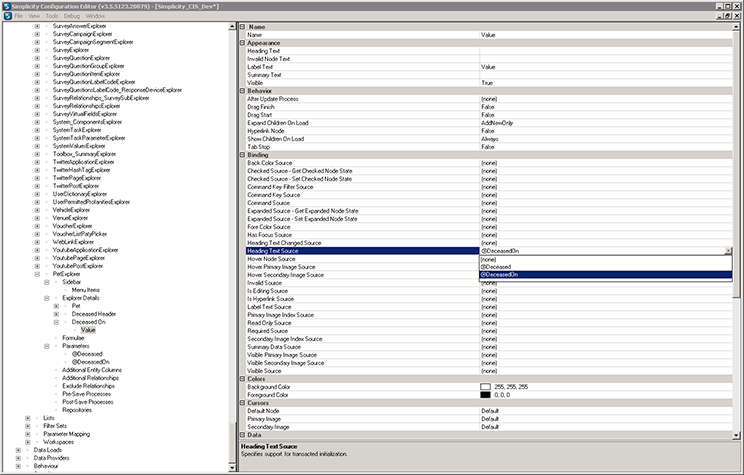Image resolution: width=744 pixels, height=475 pixels.
Task: Select the @DeceasedOn parameter in tree
Action: (90, 362)
